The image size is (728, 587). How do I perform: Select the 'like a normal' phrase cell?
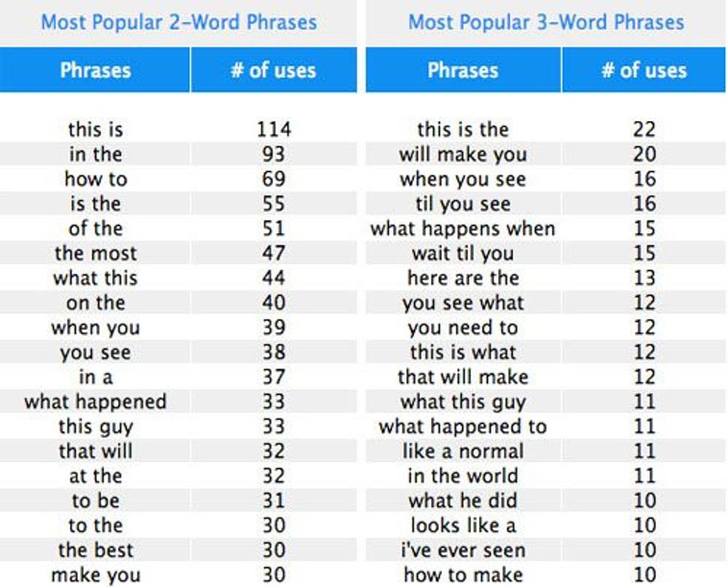coord(463,451)
